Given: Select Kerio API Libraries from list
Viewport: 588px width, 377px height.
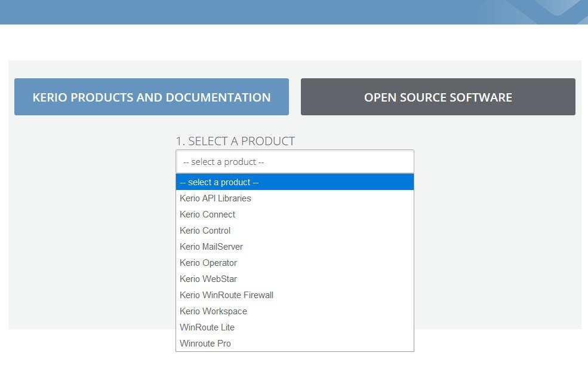Looking at the screenshot, I should tap(295, 198).
